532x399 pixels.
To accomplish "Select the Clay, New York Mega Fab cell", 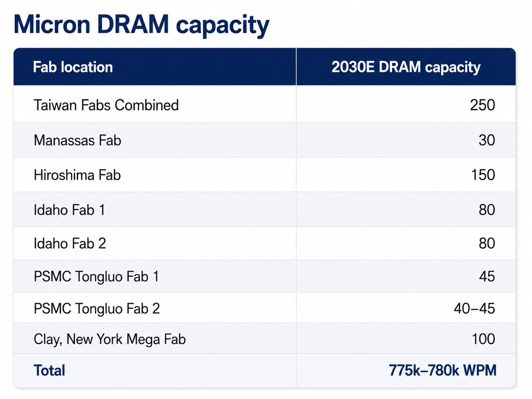I will click(109, 339).
